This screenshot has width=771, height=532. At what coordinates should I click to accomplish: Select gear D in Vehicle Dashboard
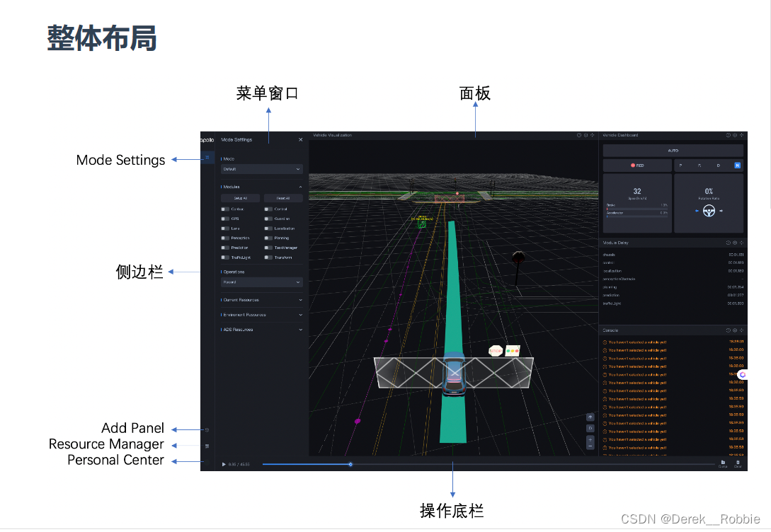(719, 166)
